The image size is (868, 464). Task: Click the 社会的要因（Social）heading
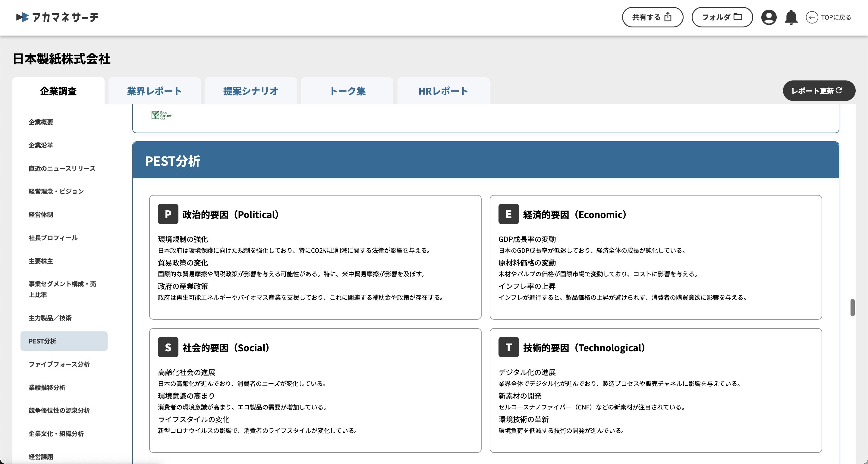click(226, 347)
